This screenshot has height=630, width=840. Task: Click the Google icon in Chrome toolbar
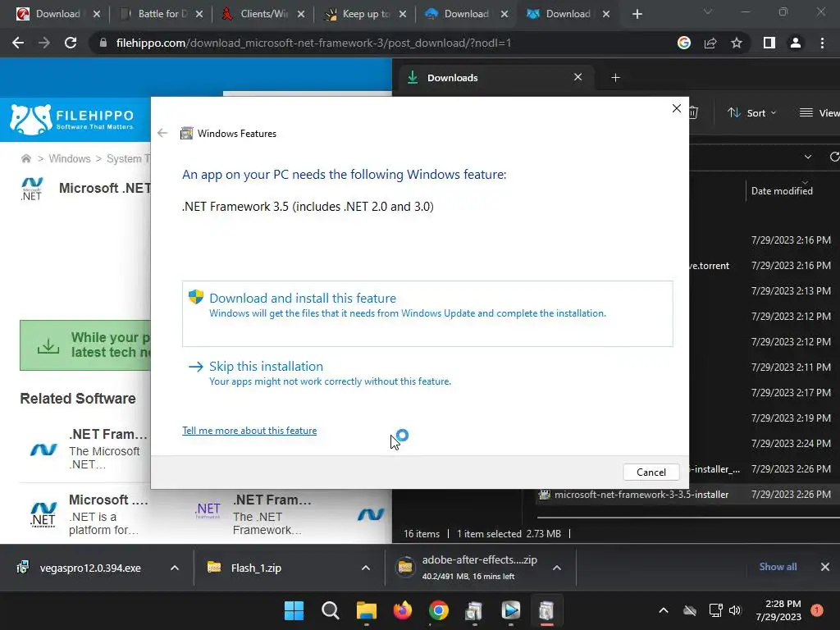684,43
